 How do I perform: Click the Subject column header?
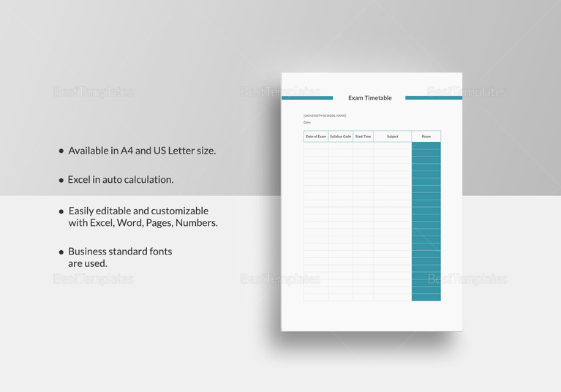[x=392, y=136]
